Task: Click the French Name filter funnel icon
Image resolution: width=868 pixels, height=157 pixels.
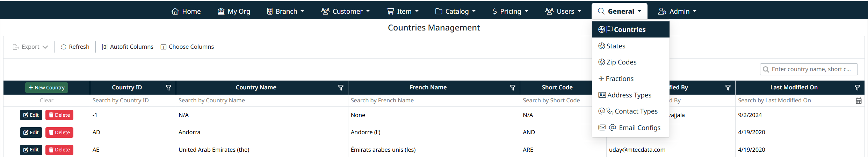Action: coord(512,88)
